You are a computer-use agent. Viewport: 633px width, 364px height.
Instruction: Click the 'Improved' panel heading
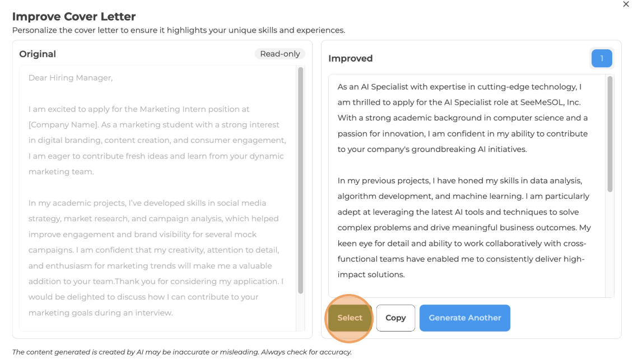coord(350,59)
